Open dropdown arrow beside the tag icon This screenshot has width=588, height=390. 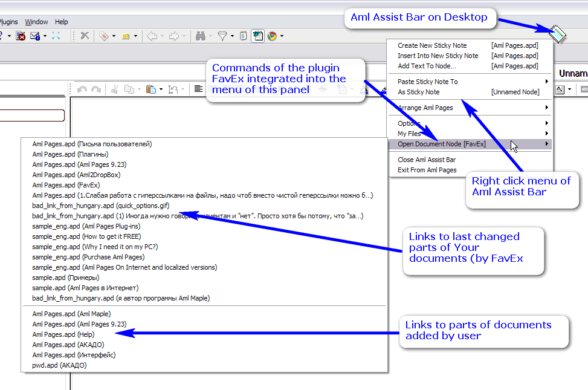coord(114,36)
